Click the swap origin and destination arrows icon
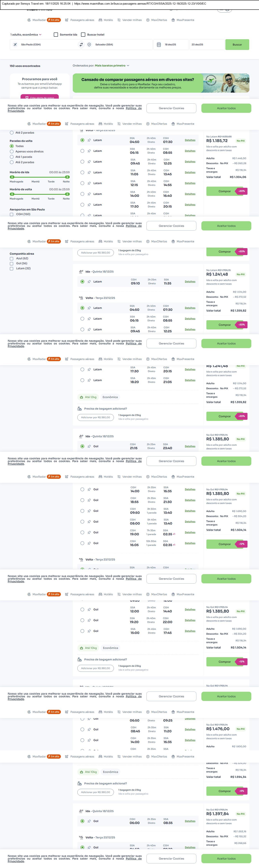Screen dimensions: 259x868 coord(81,44)
